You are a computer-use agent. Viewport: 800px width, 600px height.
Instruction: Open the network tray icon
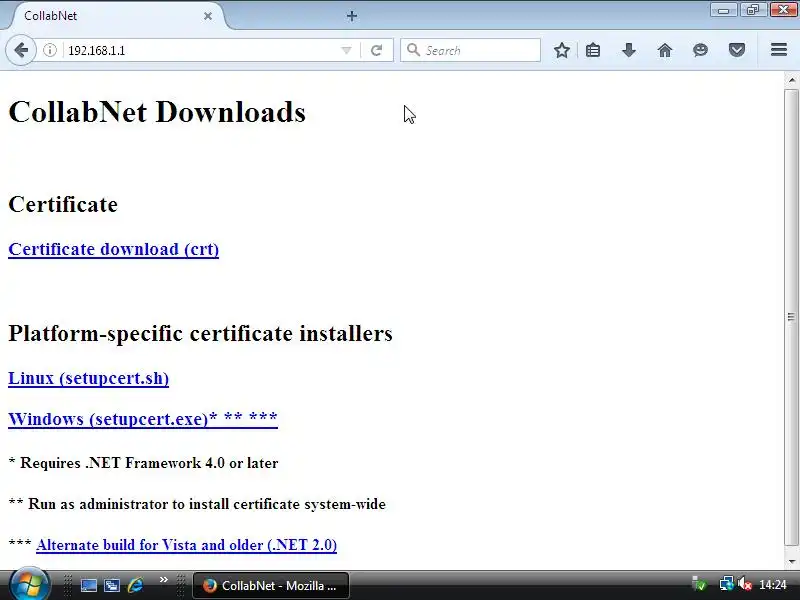click(727, 584)
